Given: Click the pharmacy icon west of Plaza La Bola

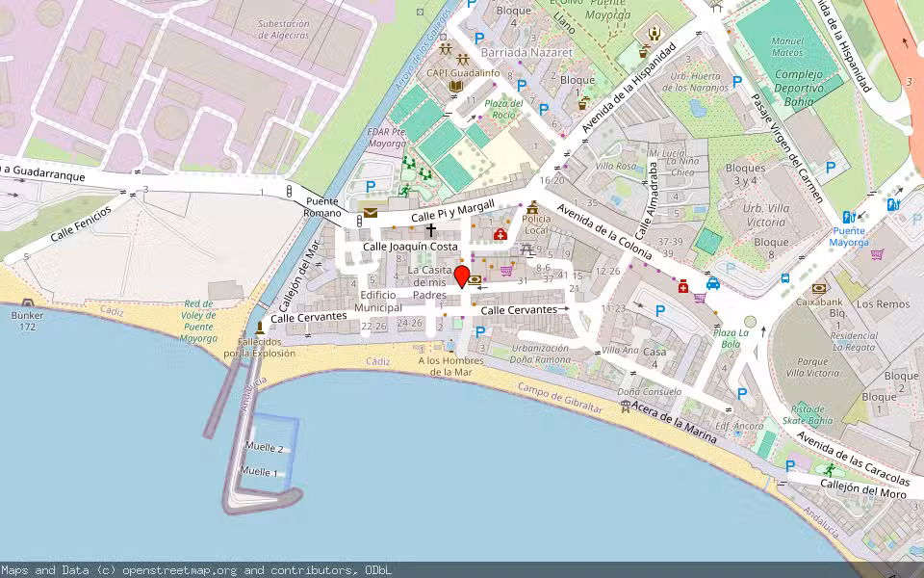Looking at the screenshot, I should 682,286.
